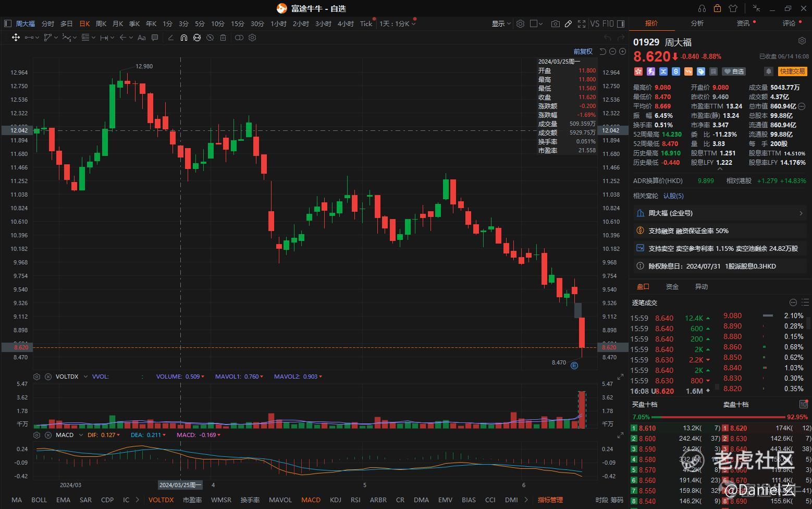Open 指标管理 indicator management

550,500
